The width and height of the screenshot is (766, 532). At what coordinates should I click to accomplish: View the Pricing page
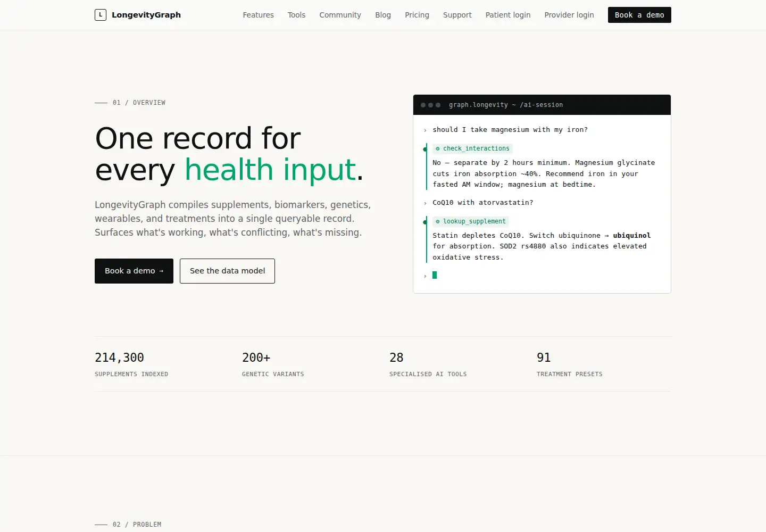pyautogui.click(x=417, y=15)
